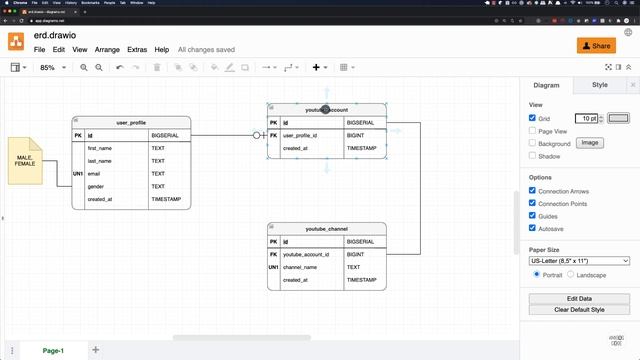This screenshot has height=360, width=640.
Task: Open the Waypoints style dropdown
Action: point(291,67)
